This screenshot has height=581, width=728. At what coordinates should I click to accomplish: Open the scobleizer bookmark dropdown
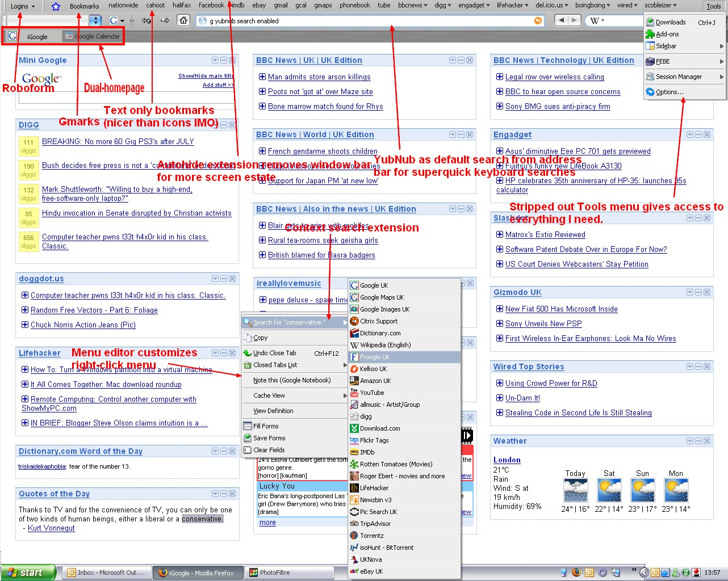pyautogui.click(x=660, y=5)
